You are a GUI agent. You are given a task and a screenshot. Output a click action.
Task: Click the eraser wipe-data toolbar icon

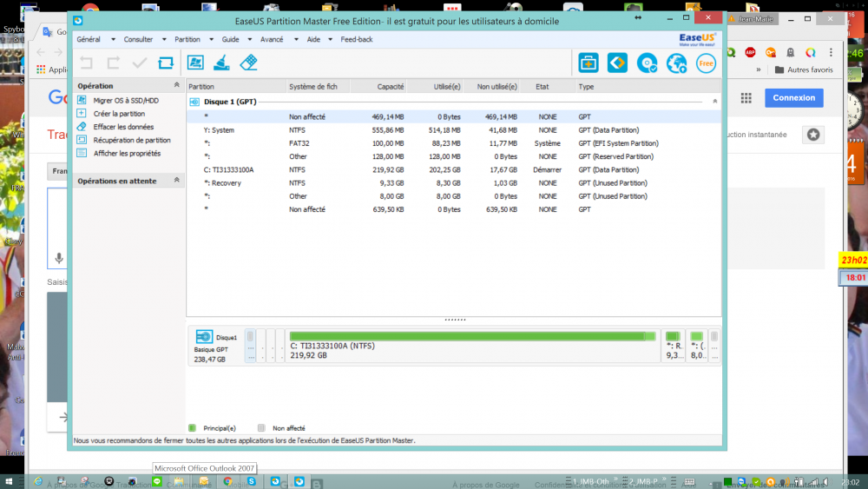click(249, 63)
